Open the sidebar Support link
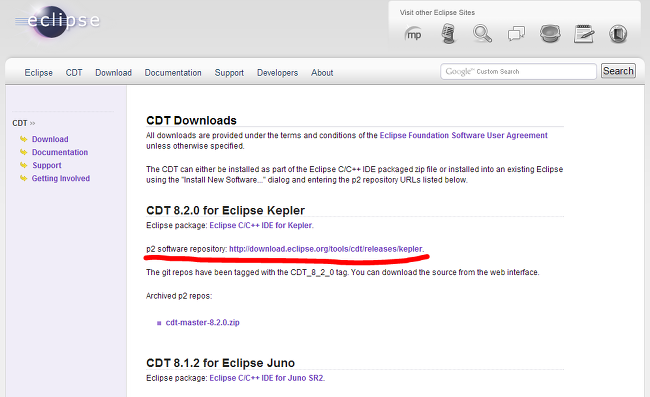 point(47,165)
